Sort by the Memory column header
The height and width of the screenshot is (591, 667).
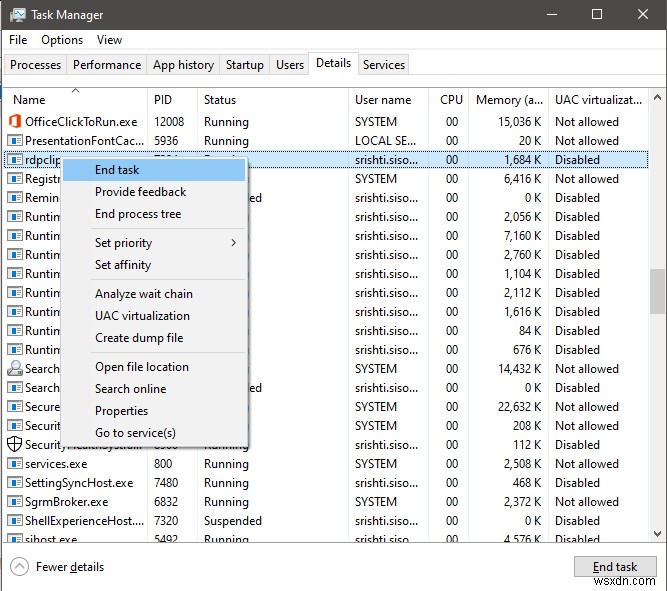click(x=511, y=100)
